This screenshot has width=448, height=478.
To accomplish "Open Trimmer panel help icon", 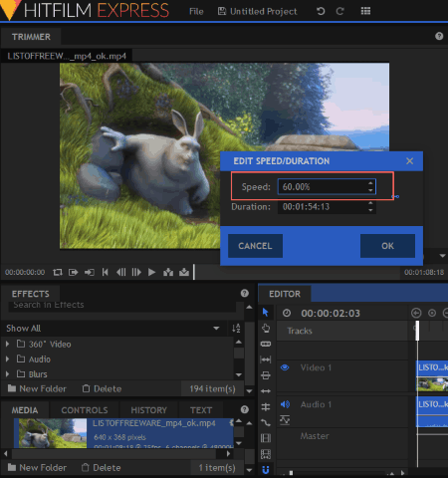I will click(x=439, y=36).
